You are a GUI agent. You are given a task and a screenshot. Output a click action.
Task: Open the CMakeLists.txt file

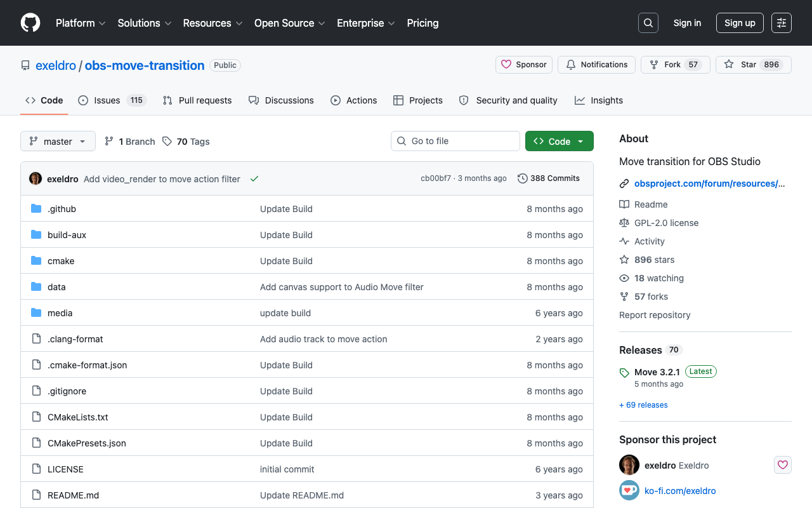point(77,417)
